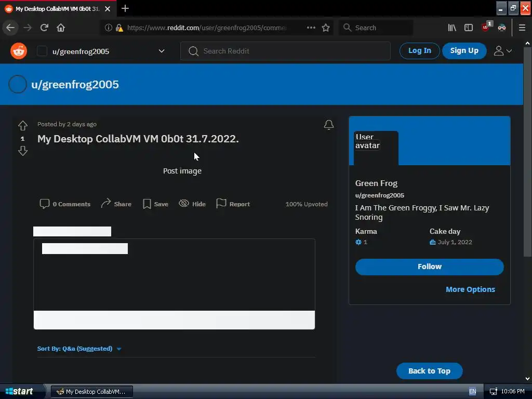The image size is (532, 399).
Task: Click the 10:06 PM taskbar clock
Action: click(x=513, y=392)
